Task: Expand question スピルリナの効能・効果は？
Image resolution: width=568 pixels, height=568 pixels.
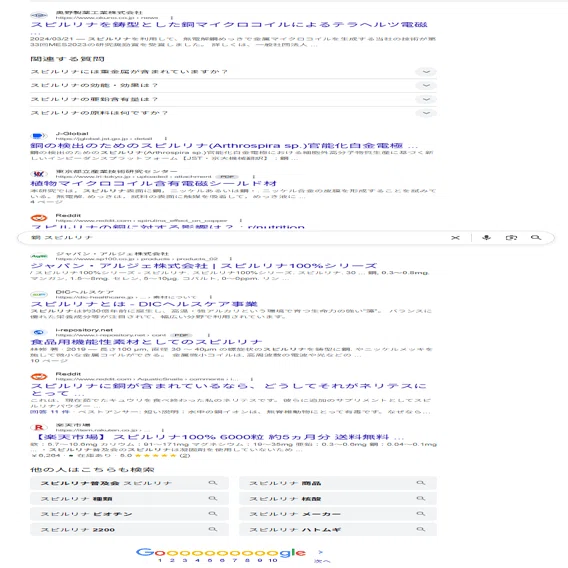Action: [x=233, y=85]
